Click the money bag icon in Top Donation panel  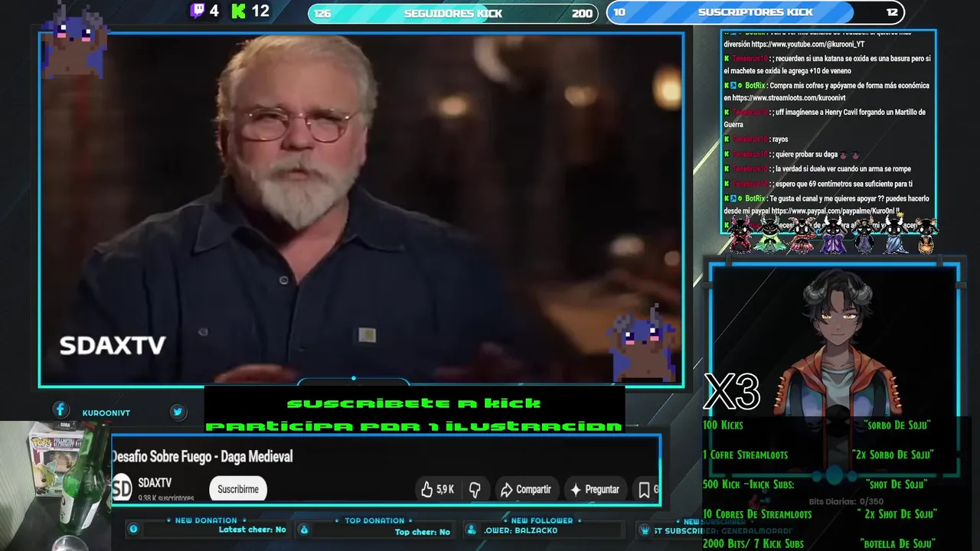(303, 529)
